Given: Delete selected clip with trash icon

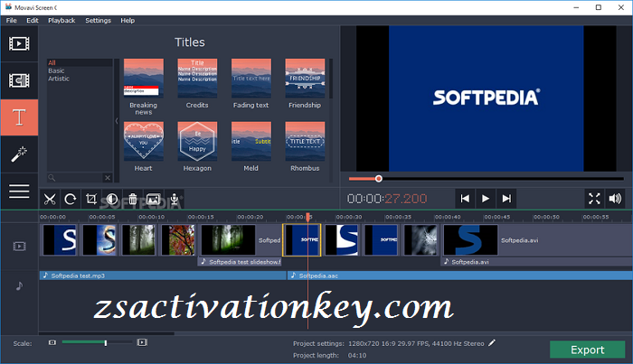Looking at the screenshot, I should coord(133,199).
